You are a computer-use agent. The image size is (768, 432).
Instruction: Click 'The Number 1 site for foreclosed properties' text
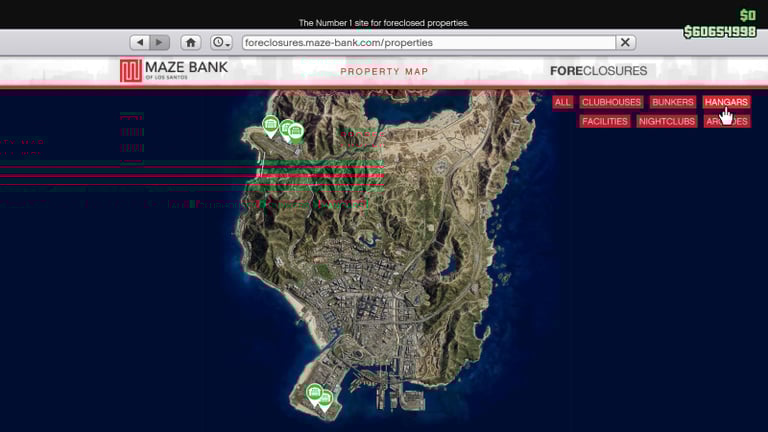384,23
